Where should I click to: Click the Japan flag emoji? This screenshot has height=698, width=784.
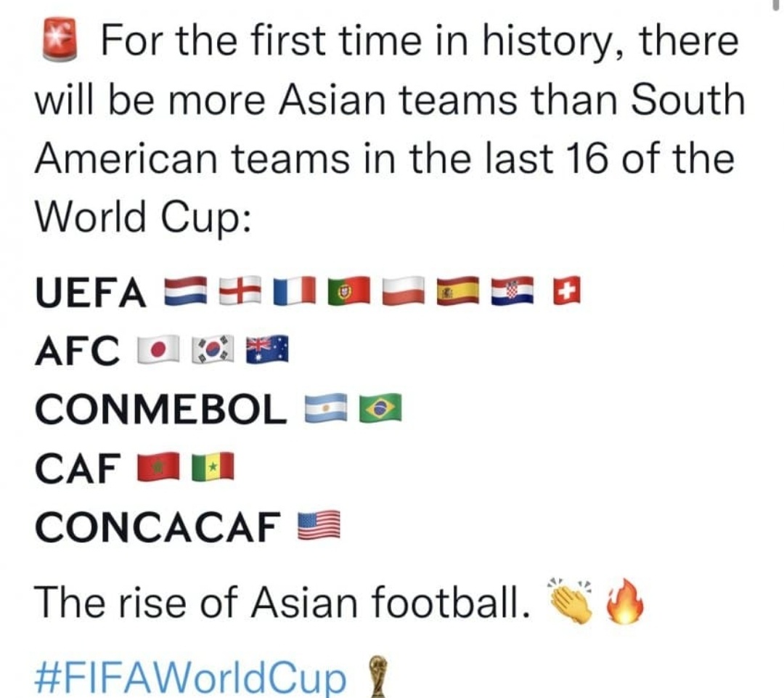click(x=158, y=349)
